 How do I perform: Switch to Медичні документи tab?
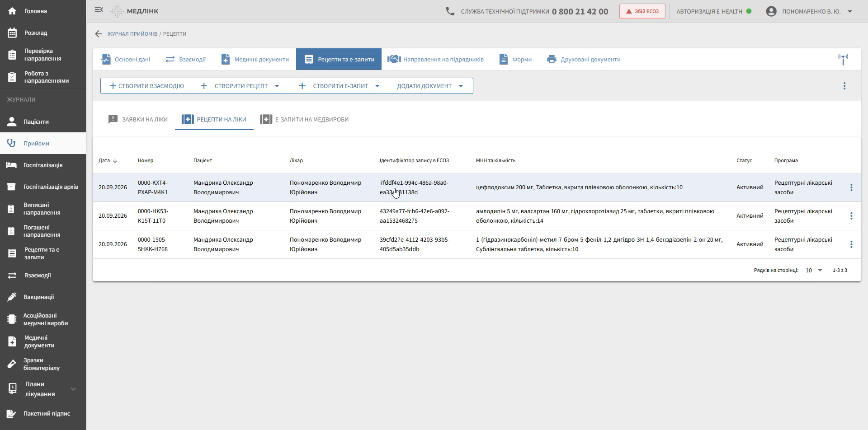click(x=255, y=59)
